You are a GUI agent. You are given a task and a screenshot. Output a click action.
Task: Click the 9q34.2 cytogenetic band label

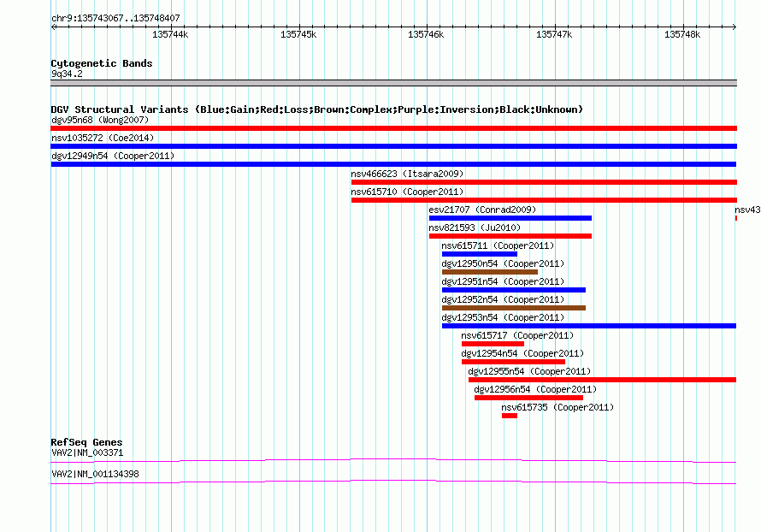coord(67,74)
